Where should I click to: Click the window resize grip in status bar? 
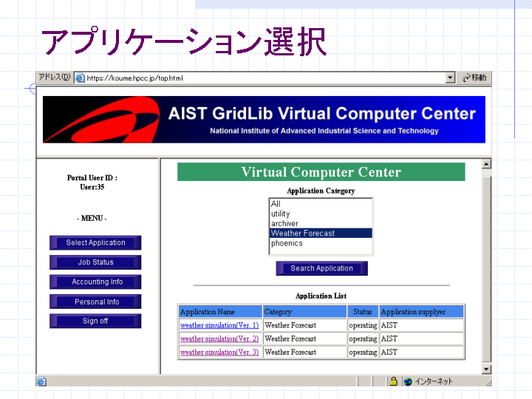488,383
